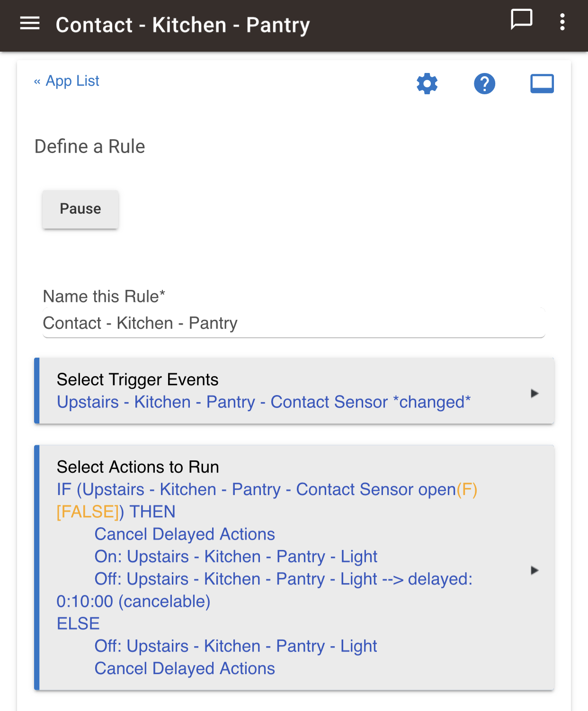Select the On: Pantry Light action line
This screenshot has width=588, height=711.
(x=236, y=557)
